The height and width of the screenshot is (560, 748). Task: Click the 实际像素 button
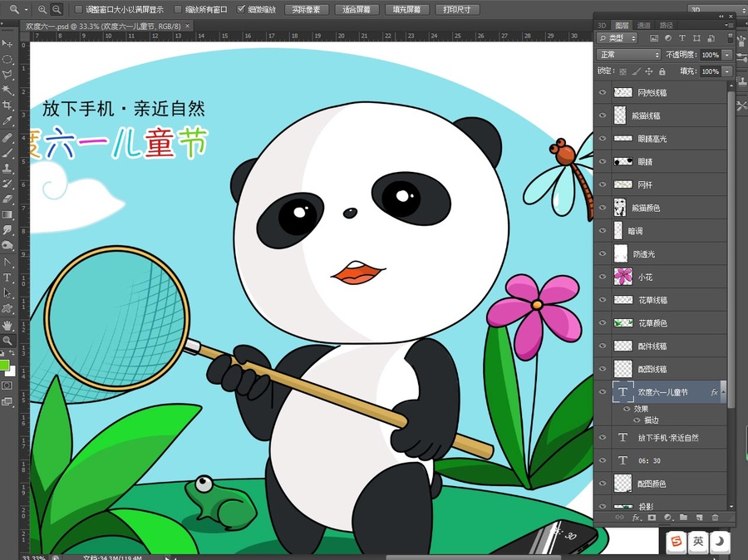[x=306, y=9]
